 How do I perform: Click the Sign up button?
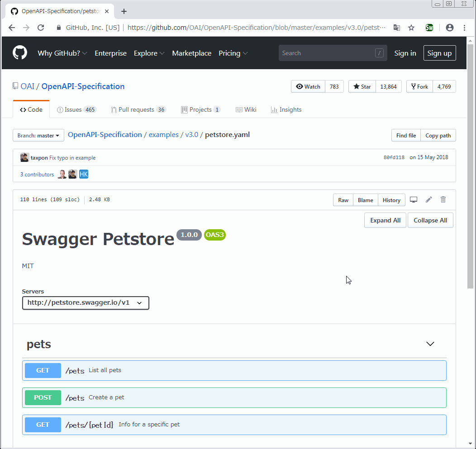[439, 53]
